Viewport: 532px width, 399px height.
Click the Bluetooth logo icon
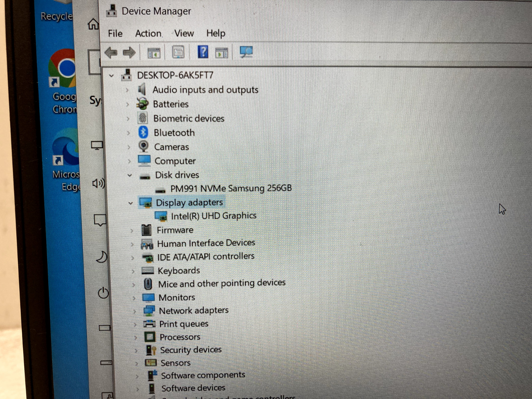coord(143,132)
